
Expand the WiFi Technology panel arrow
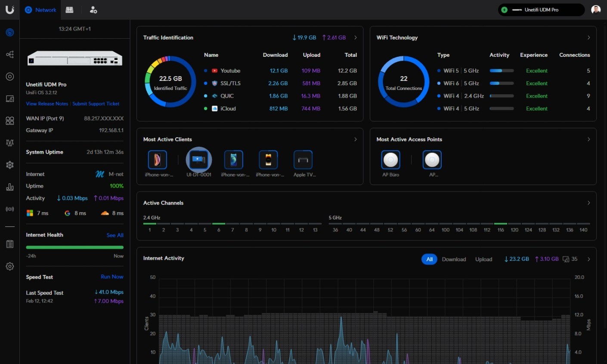588,38
